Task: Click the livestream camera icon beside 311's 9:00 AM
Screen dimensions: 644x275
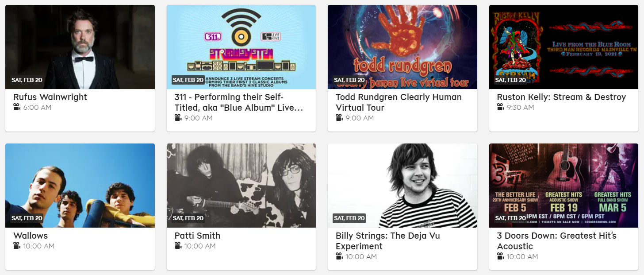Action: 178,118
